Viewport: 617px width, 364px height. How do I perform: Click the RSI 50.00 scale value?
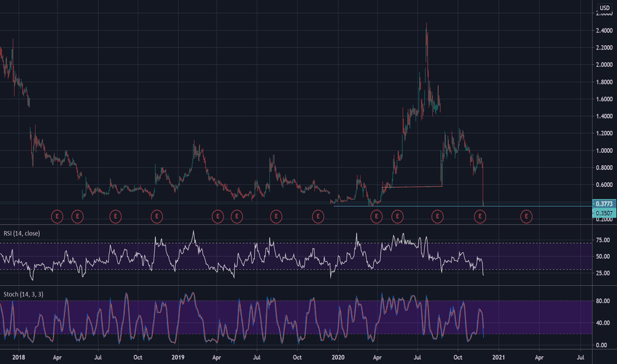tap(603, 256)
